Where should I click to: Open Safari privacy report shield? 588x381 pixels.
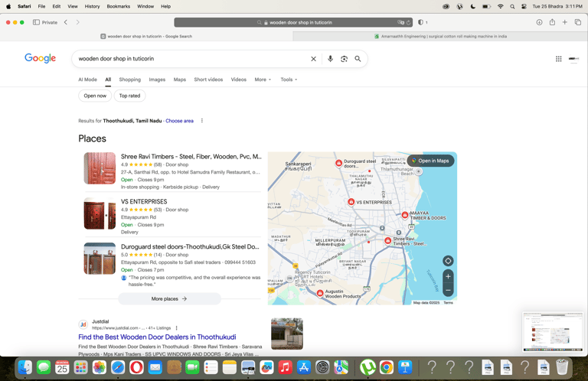[x=420, y=22]
